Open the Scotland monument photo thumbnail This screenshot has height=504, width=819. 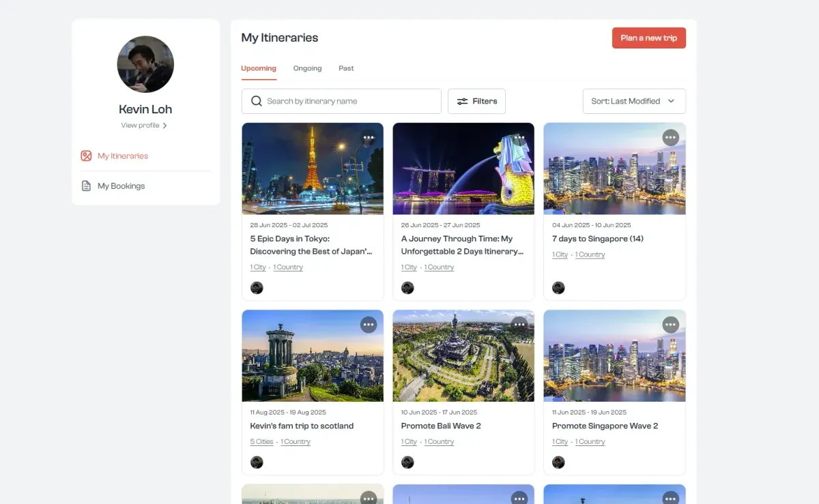tap(313, 355)
